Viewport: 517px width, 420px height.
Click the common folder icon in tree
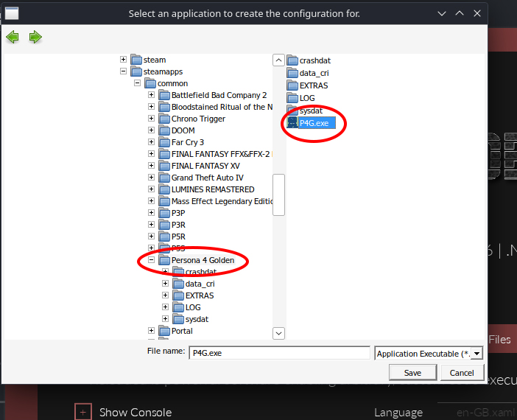150,83
